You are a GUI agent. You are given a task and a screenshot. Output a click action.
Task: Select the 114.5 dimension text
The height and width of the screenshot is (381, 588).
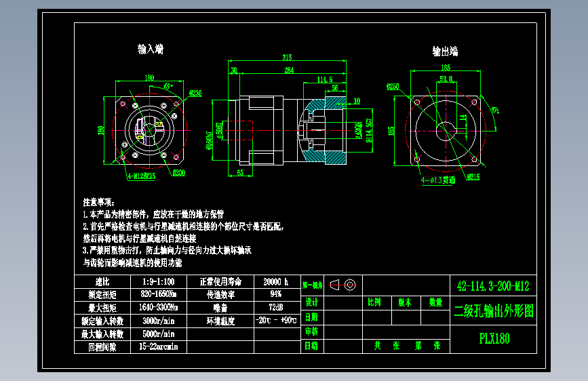325,79
